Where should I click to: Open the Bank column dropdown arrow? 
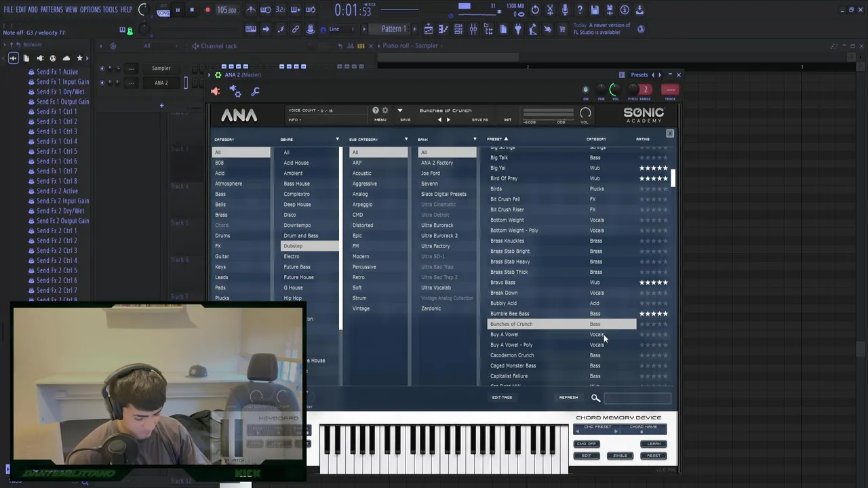pos(475,140)
